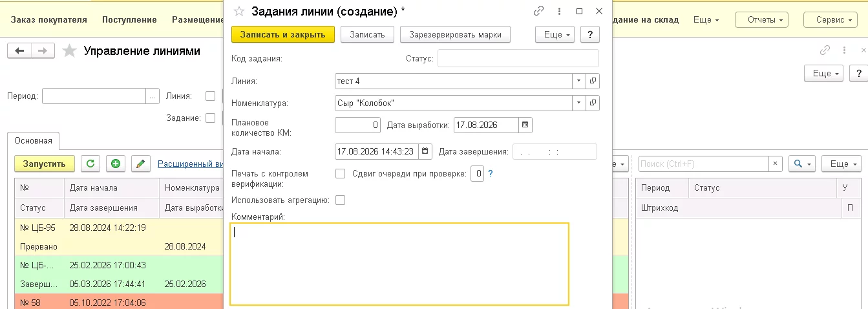The height and width of the screenshot is (309, 868).
Task: Open help ? in Управление линиями window
Action: pyautogui.click(x=859, y=73)
